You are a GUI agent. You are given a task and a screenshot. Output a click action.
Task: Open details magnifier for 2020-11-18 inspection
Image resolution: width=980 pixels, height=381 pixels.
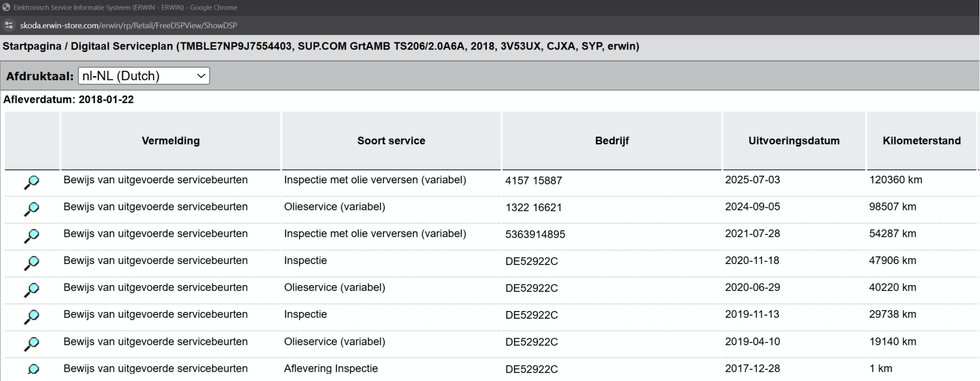(x=32, y=264)
